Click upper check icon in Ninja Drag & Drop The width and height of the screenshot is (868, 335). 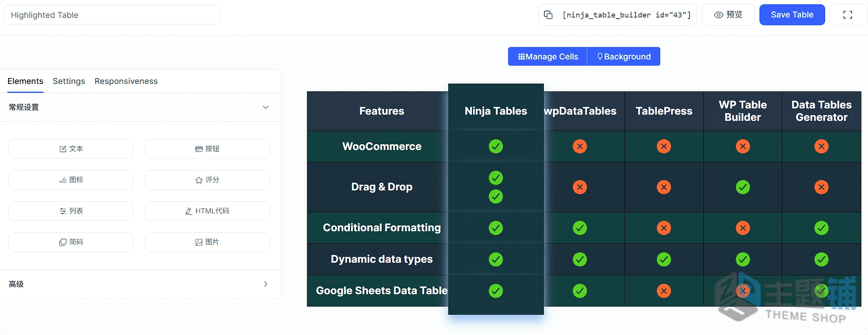click(x=496, y=178)
